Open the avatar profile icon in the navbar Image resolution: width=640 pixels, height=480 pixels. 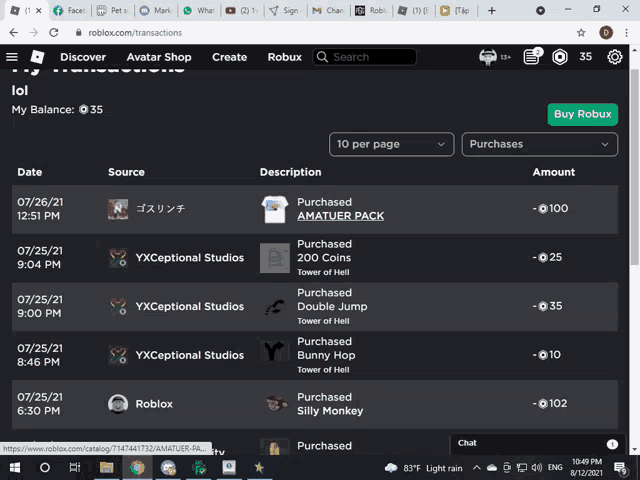(488, 57)
